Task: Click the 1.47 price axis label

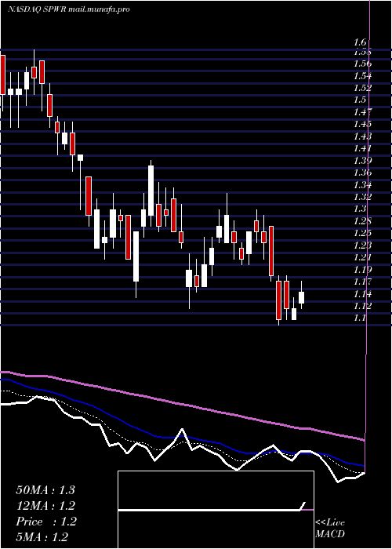Action: coord(362,112)
